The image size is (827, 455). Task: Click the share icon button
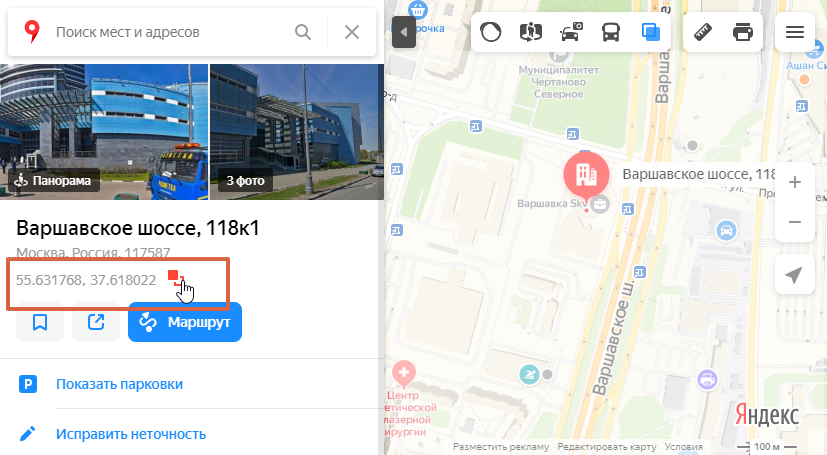tap(96, 322)
